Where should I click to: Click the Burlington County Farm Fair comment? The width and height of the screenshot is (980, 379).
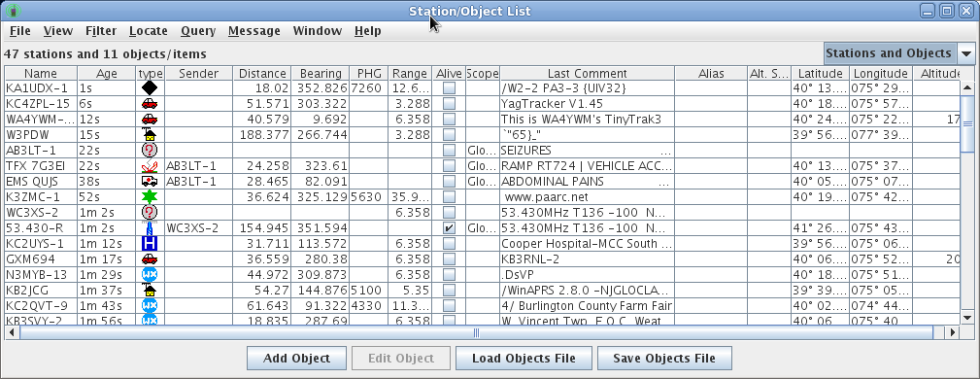[x=587, y=306]
